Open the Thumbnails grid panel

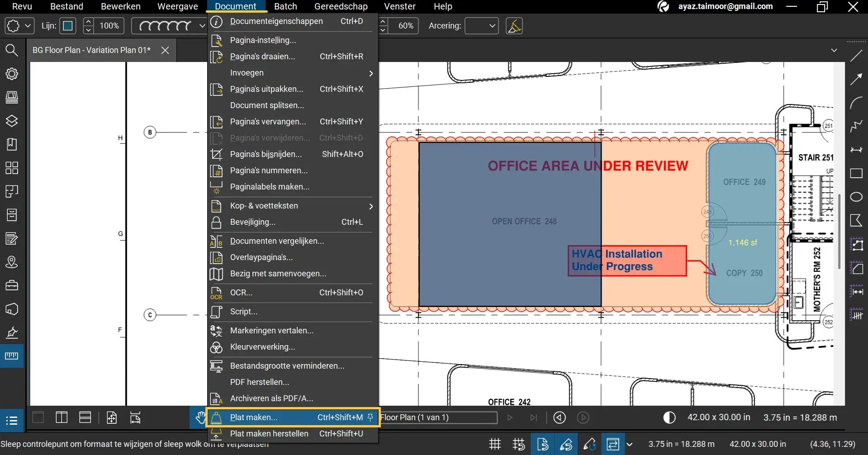click(12, 168)
